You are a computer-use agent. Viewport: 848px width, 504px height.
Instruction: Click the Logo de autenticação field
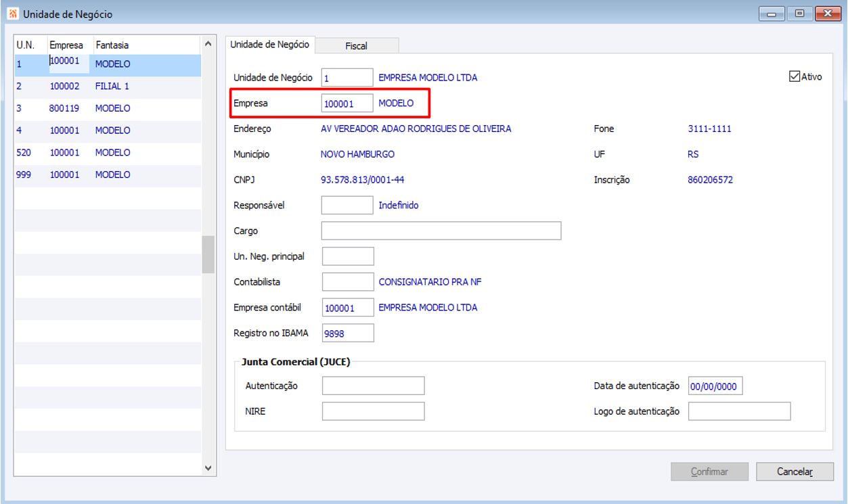click(x=739, y=411)
